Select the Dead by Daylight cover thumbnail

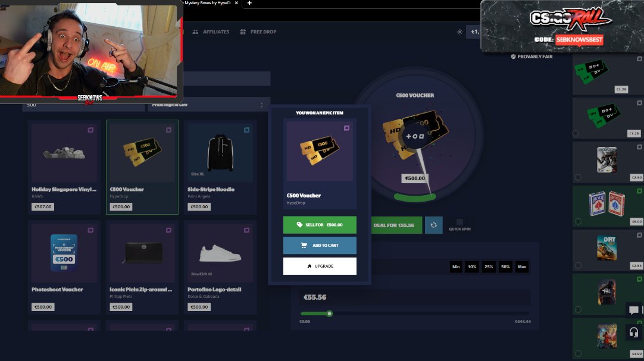click(607, 291)
